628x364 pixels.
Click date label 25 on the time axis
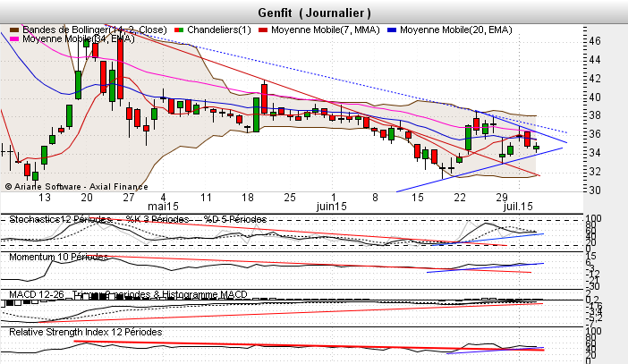290,198
